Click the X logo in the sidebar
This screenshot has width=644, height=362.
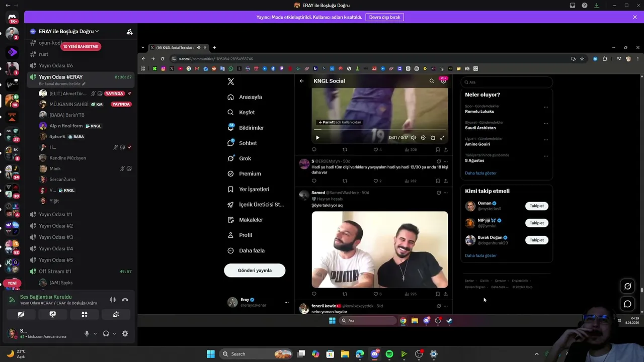[230, 81]
